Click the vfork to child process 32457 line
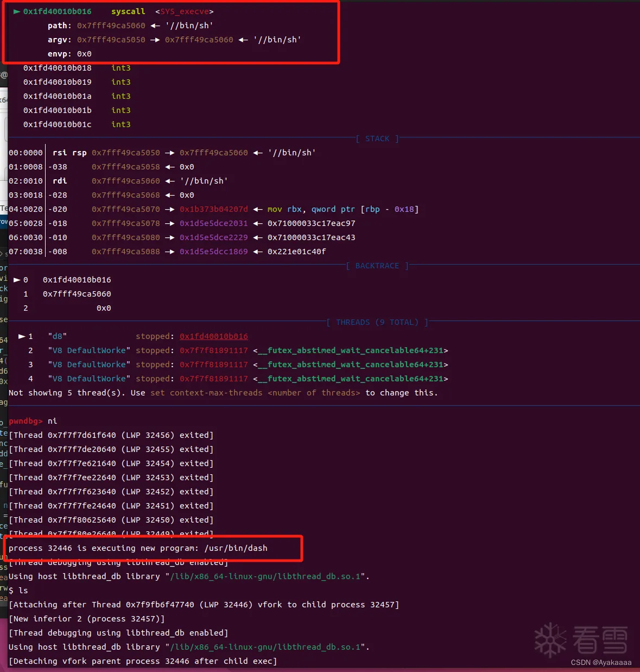The height and width of the screenshot is (672, 640). pos(204,605)
